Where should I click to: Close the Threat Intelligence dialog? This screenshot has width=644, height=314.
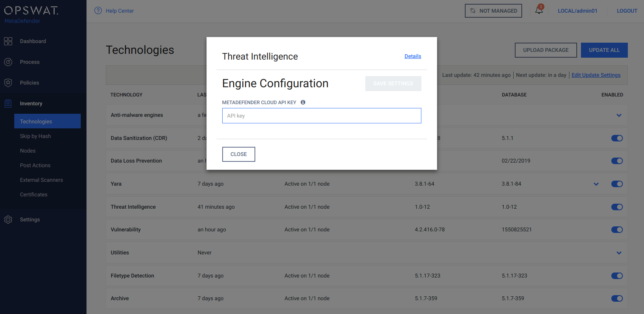[x=239, y=154]
